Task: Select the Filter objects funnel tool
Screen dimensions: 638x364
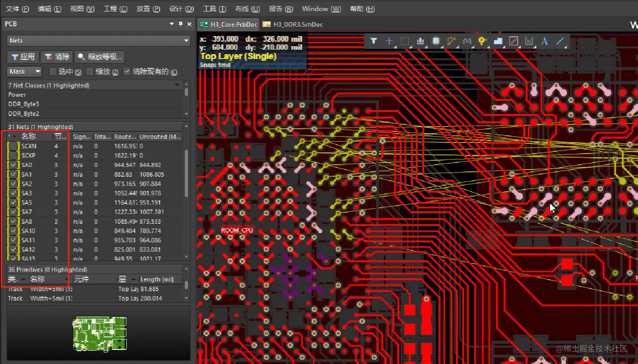Action: coord(373,41)
